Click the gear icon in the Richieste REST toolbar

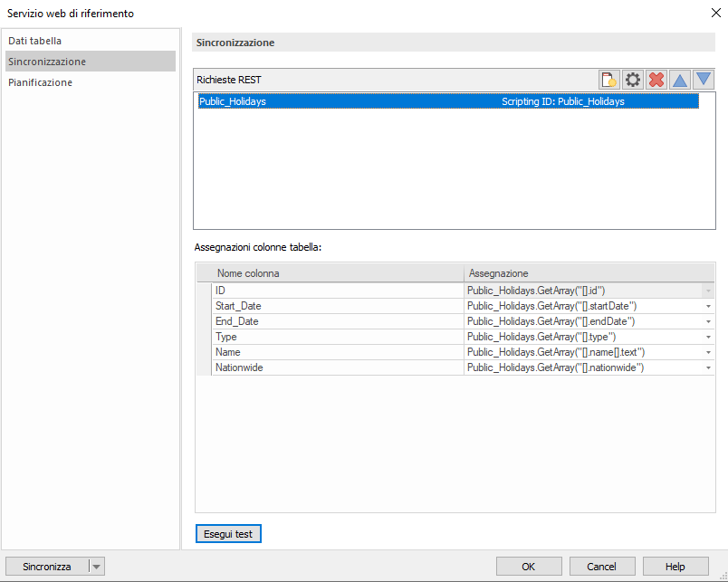[x=631, y=80]
